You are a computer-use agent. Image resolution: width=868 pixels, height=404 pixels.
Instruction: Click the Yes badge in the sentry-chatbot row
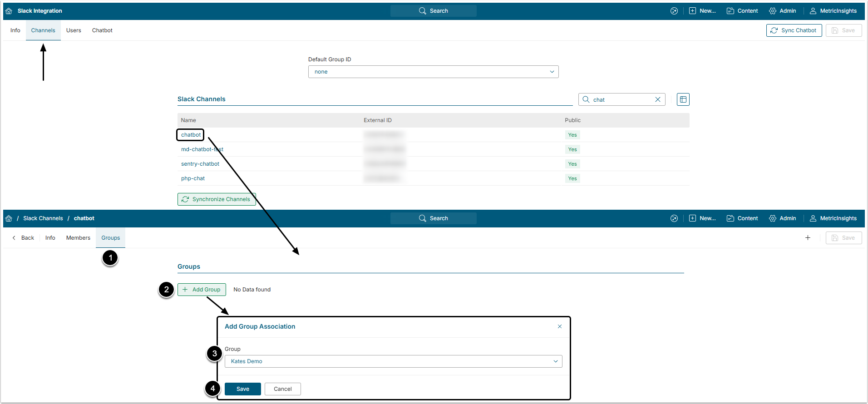point(572,164)
